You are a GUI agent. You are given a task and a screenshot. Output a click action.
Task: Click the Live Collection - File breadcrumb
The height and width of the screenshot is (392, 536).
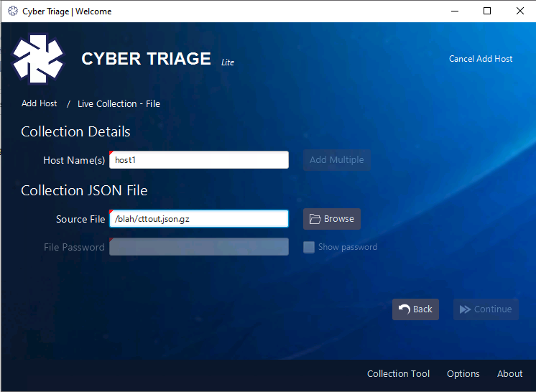(119, 104)
